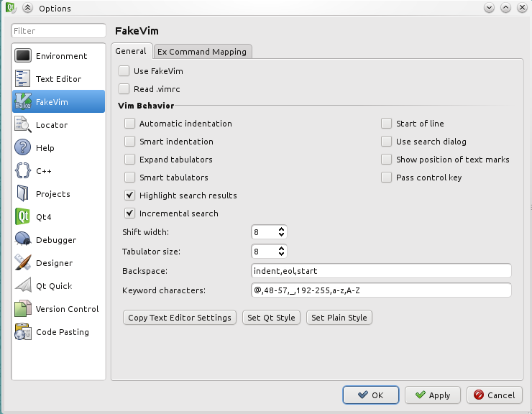Open the Text Editor category icon
This screenshot has width=532, height=414.
tap(23, 79)
